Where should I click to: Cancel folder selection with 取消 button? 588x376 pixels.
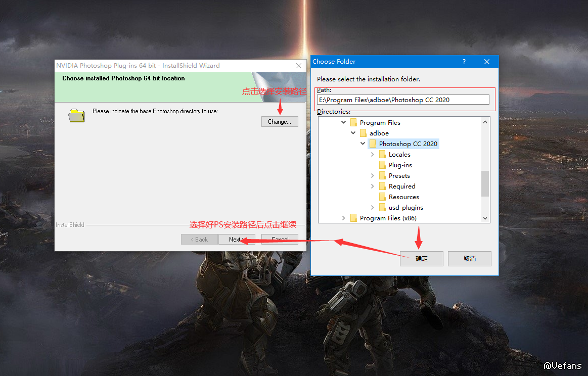[470, 259]
